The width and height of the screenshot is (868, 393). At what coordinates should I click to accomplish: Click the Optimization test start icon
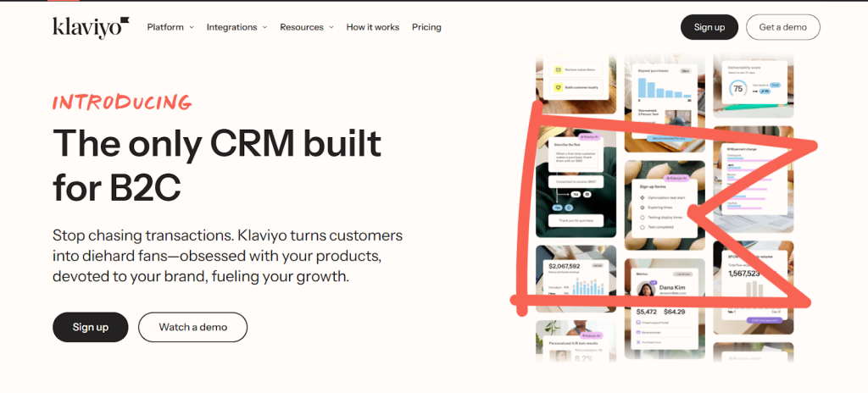click(x=643, y=197)
